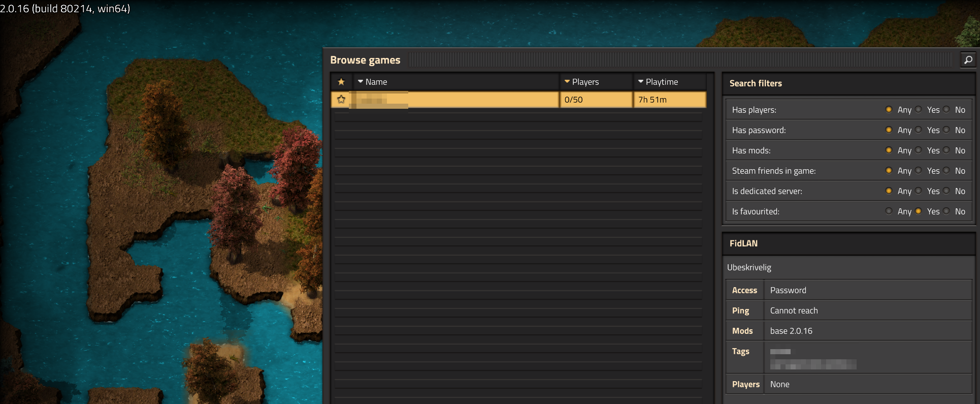Click the Ubeskrivelig server description
This screenshot has width=980, height=404.
click(749, 267)
